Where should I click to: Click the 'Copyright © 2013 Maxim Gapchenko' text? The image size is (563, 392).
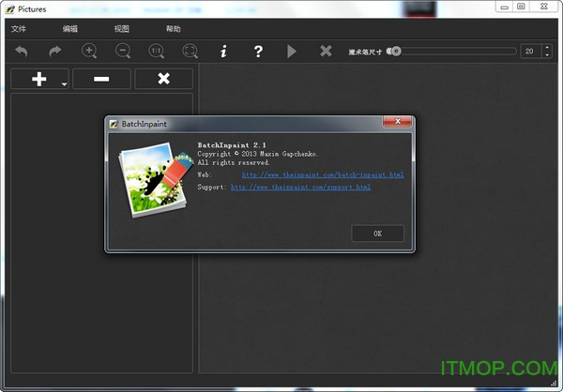click(x=257, y=154)
